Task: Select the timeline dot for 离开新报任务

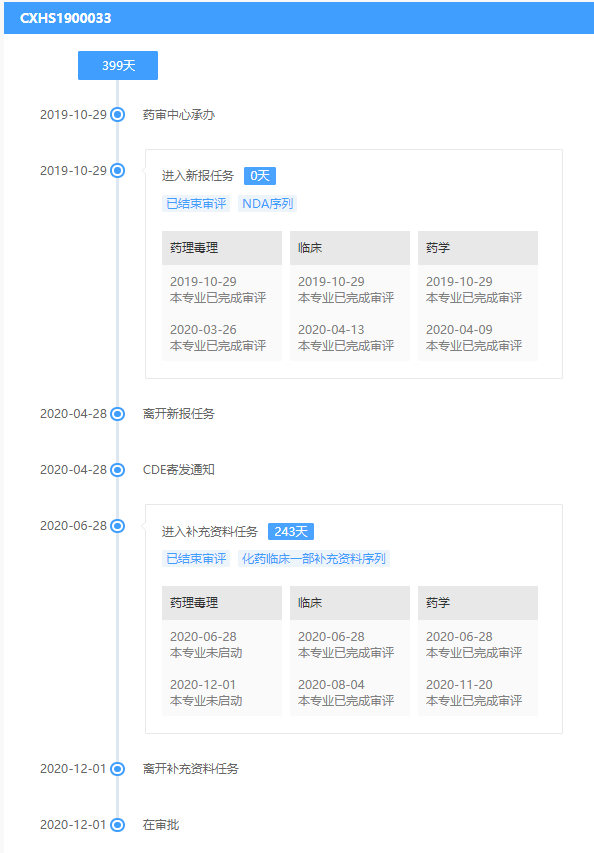Action: pos(117,414)
